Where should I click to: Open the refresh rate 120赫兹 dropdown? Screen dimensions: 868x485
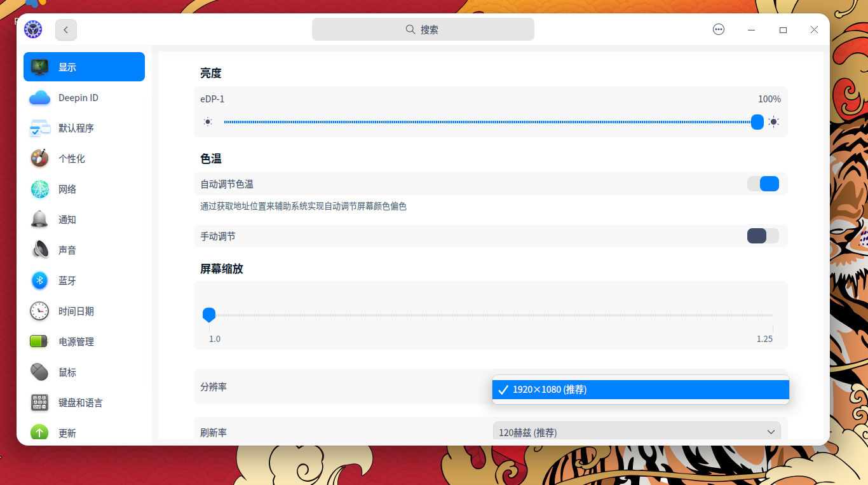[x=637, y=432]
